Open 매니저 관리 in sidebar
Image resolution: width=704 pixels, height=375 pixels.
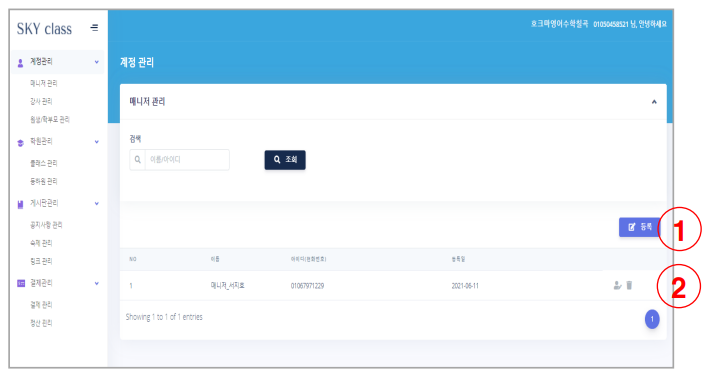point(44,83)
